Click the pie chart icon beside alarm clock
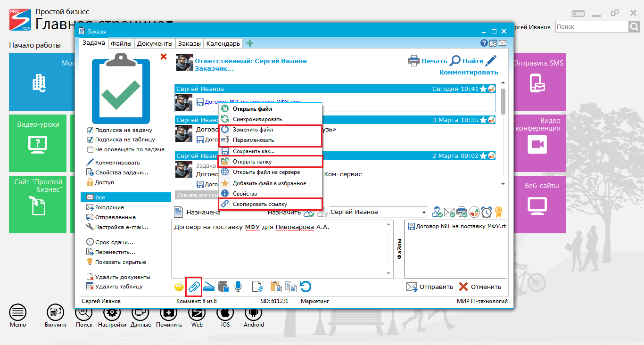Screen dimensions: 644x345 [x=474, y=212]
